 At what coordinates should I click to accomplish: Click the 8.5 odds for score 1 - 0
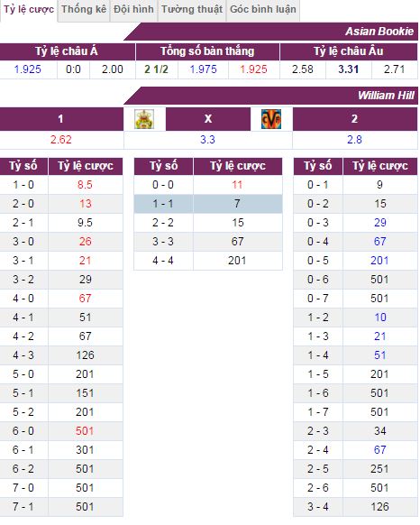(x=85, y=185)
